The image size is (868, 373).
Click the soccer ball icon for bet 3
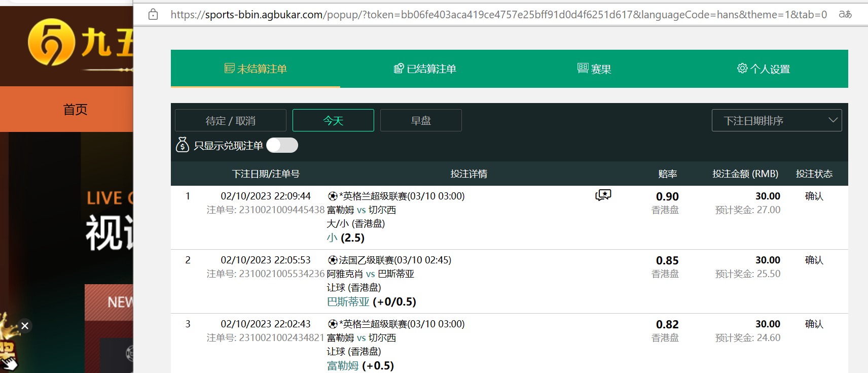tap(333, 324)
